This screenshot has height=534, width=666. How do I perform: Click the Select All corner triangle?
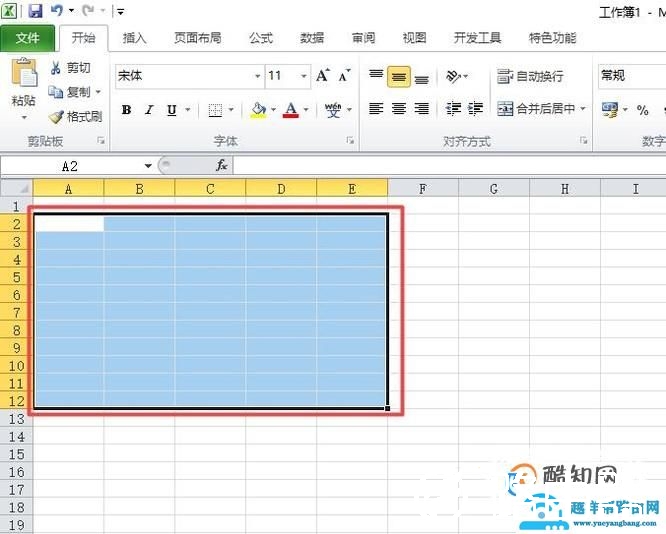click(x=17, y=187)
